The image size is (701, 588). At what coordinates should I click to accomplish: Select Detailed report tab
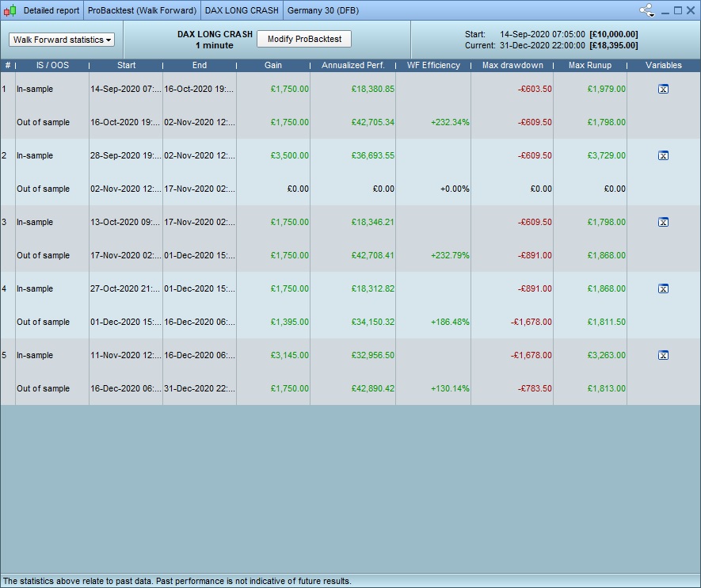point(51,10)
